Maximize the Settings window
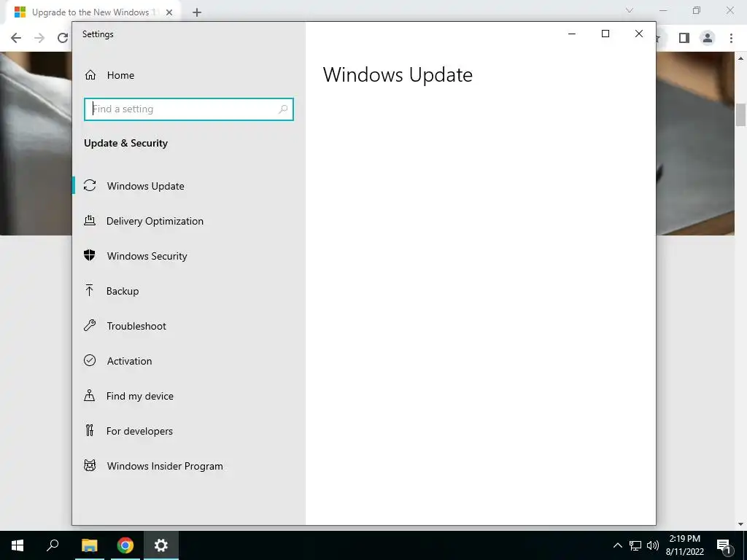The image size is (747, 560). click(605, 34)
